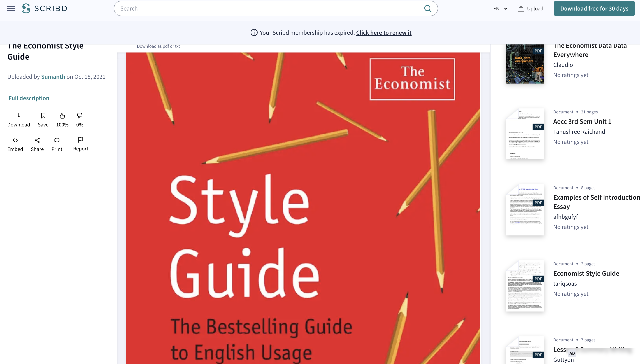Click the search magnifier icon
The width and height of the screenshot is (640, 364).
(427, 8)
